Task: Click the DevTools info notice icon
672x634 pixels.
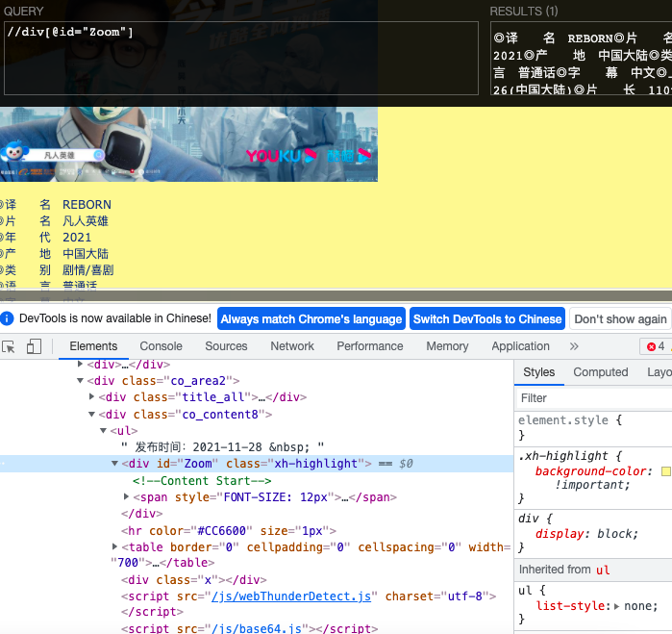Action: pyautogui.click(x=8, y=318)
